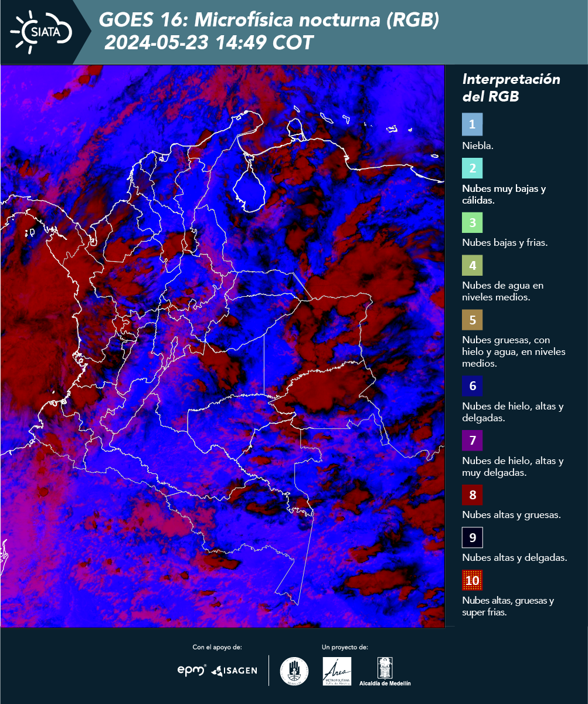Select legend swatch 4 nubes de agua

(x=473, y=266)
